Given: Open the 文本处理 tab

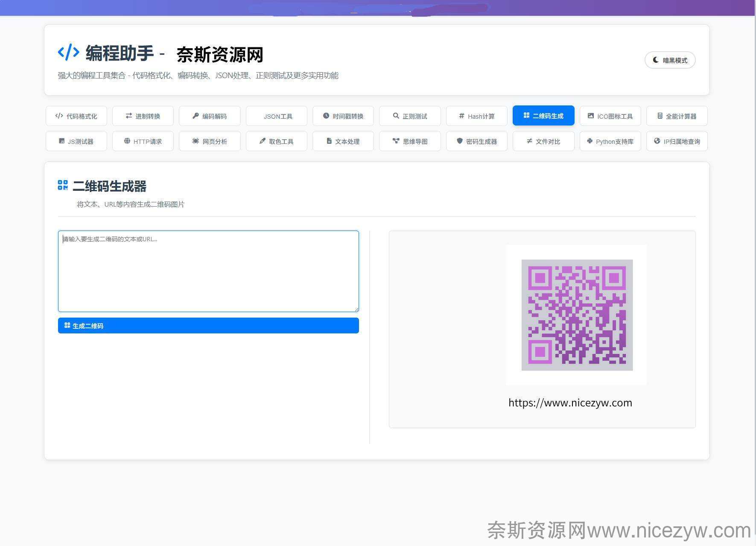Looking at the screenshot, I should click(343, 141).
